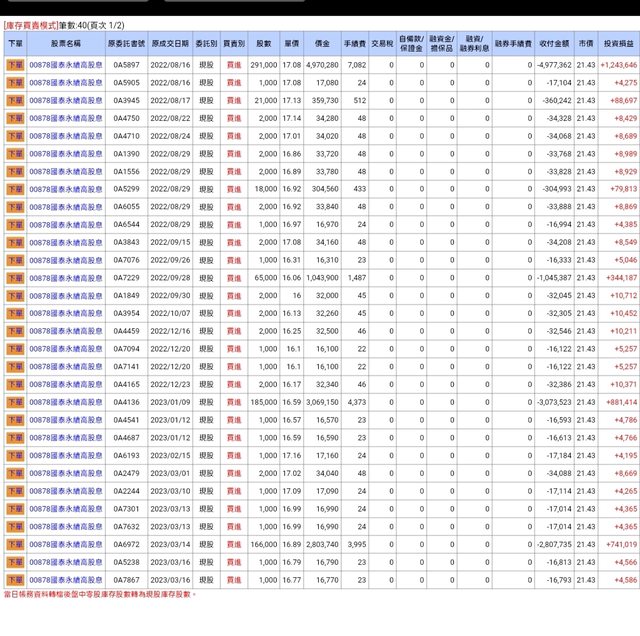Select 00878 stock link for order 0A1849
Screen dimensions: 640x636
[x=65, y=296]
